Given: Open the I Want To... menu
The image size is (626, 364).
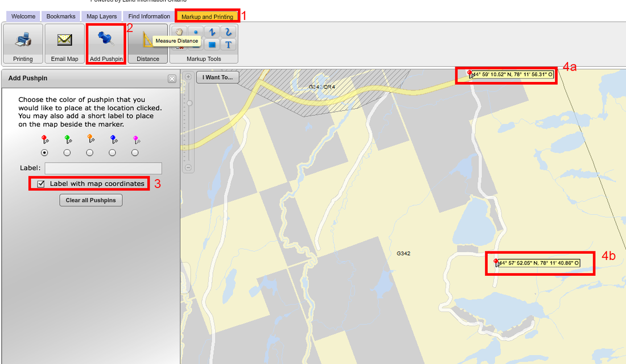Looking at the screenshot, I should (217, 77).
